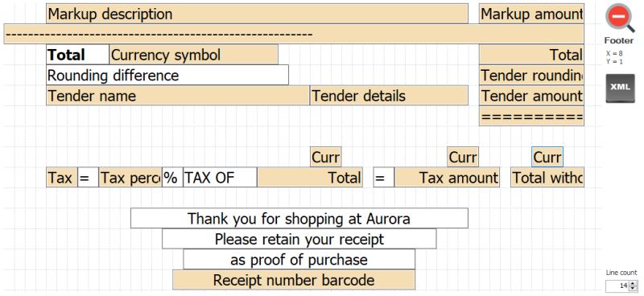Select the equals label before Tax amount

pos(384,177)
